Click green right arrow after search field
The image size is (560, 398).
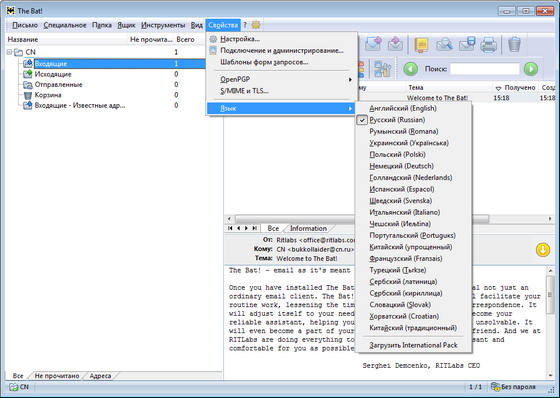[x=531, y=69]
